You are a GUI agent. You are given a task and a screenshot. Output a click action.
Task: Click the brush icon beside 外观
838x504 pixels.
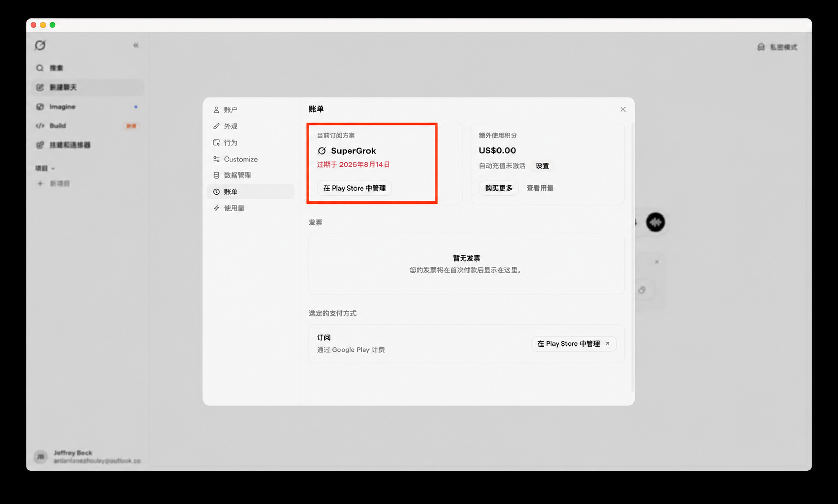click(216, 126)
